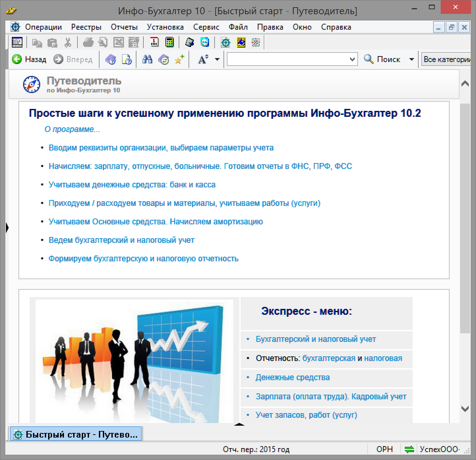
Task: Click the help book with question mark icon
Action: click(x=111, y=60)
